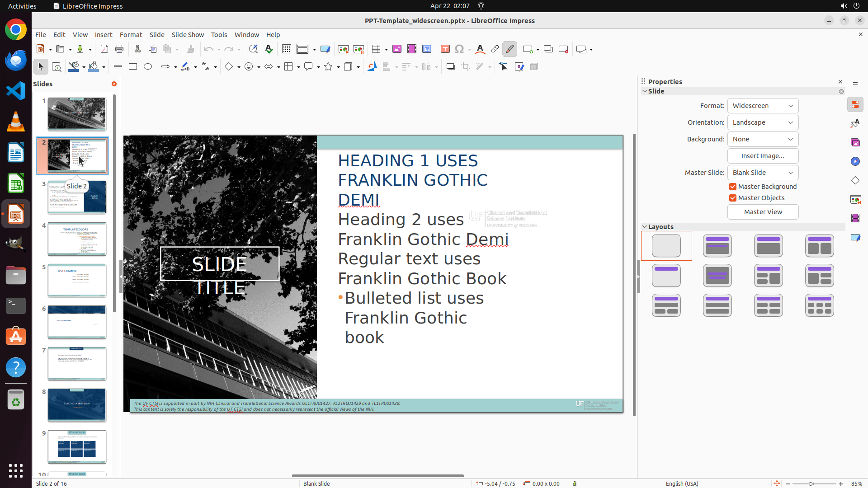The width and height of the screenshot is (868, 488).
Task: Select the blank slide layout option
Action: point(666,246)
